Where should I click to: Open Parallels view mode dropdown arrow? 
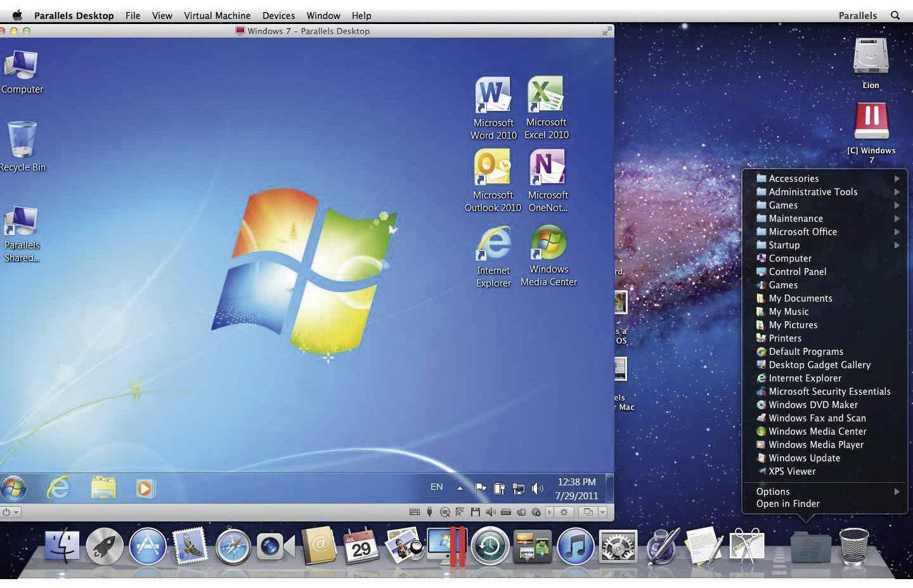[602, 512]
